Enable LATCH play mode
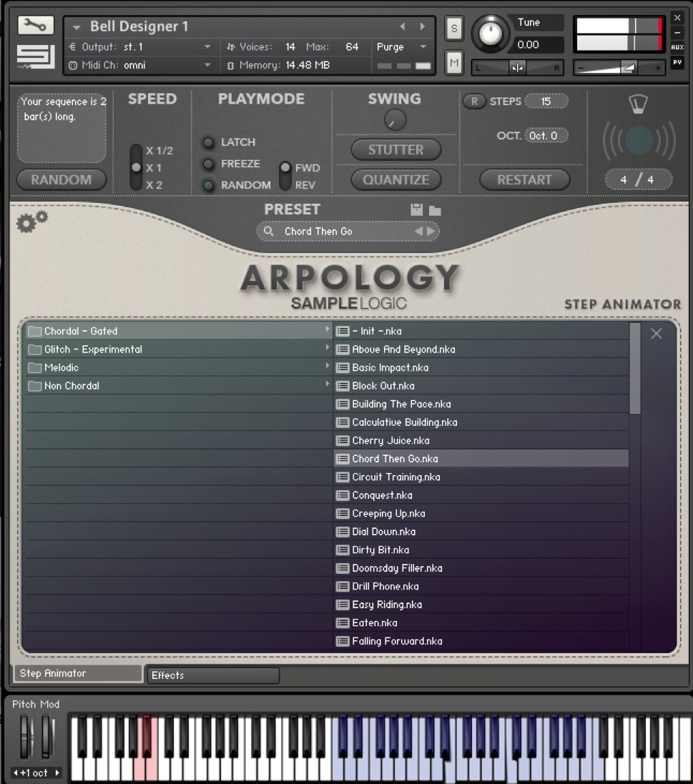This screenshot has height=784, width=693. [209, 142]
